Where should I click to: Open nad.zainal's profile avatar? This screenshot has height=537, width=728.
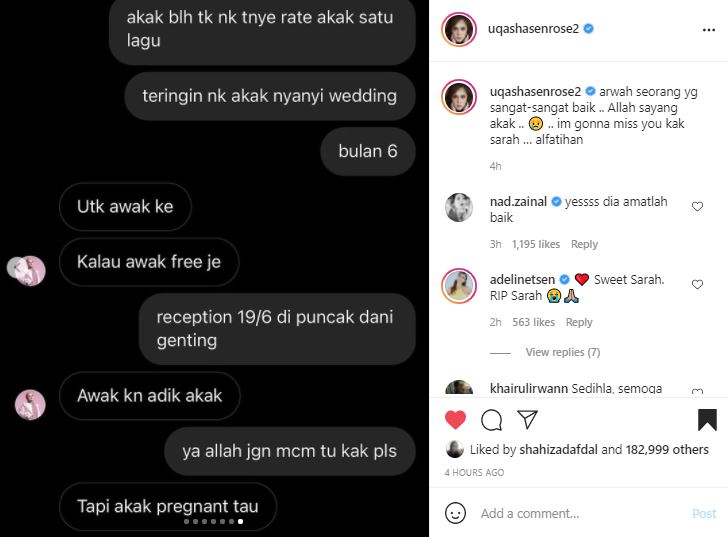[x=459, y=207]
